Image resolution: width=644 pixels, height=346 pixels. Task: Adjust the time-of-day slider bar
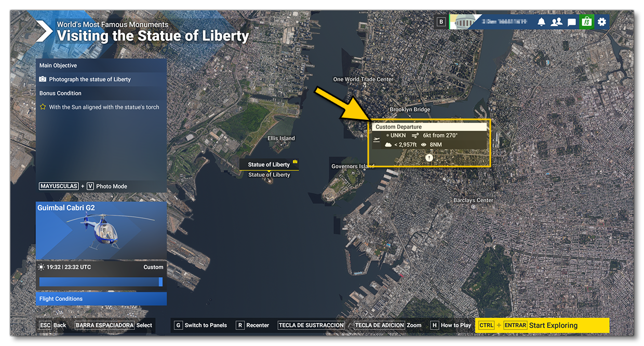[x=101, y=281]
